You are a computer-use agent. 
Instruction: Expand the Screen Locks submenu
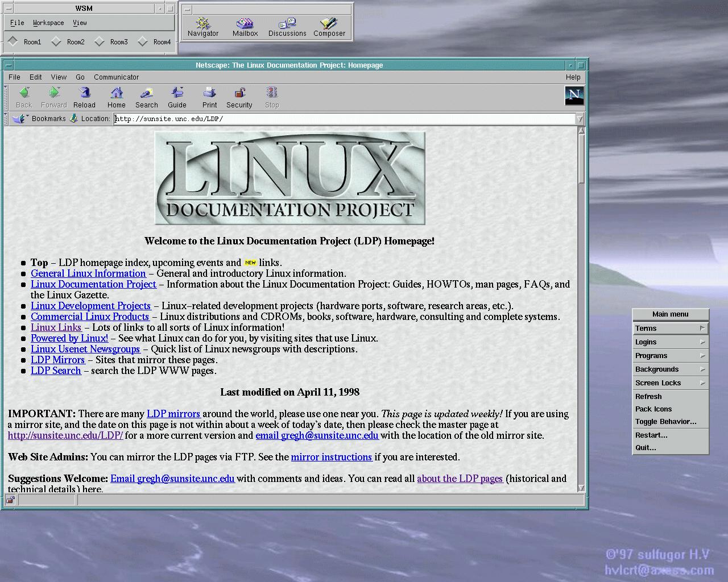[x=671, y=383]
